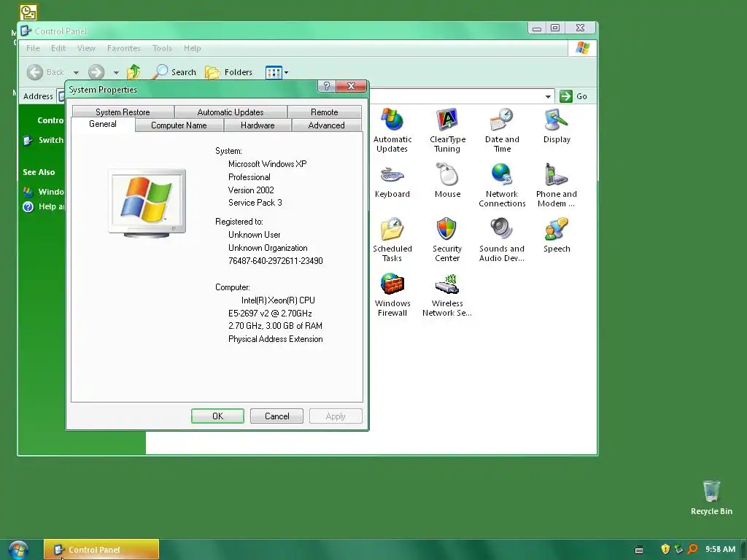The image size is (747, 560).
Task: Open the Recycle Bin desktop icon
Action: tap(711, 497)
